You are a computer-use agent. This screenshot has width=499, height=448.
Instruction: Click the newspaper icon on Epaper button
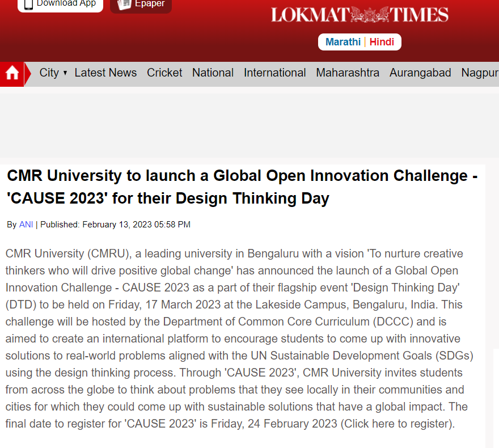pyautogui.click(x=124, y=4)
